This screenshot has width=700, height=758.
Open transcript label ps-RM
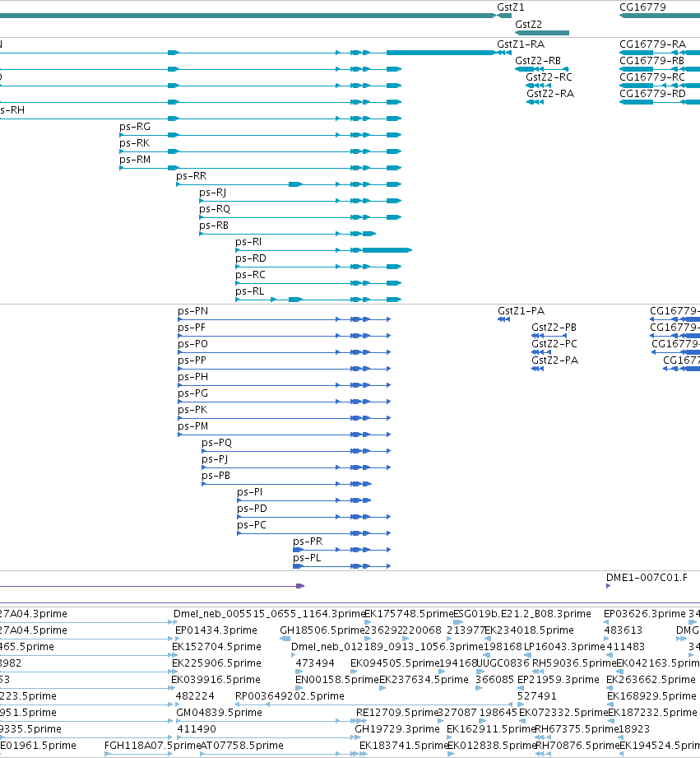click(x=135, y=159)
